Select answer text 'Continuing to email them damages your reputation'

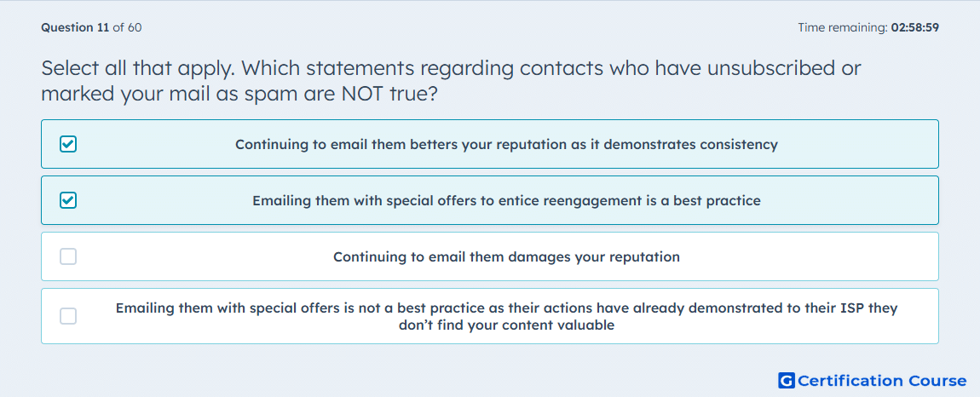[x=506, y=257]
